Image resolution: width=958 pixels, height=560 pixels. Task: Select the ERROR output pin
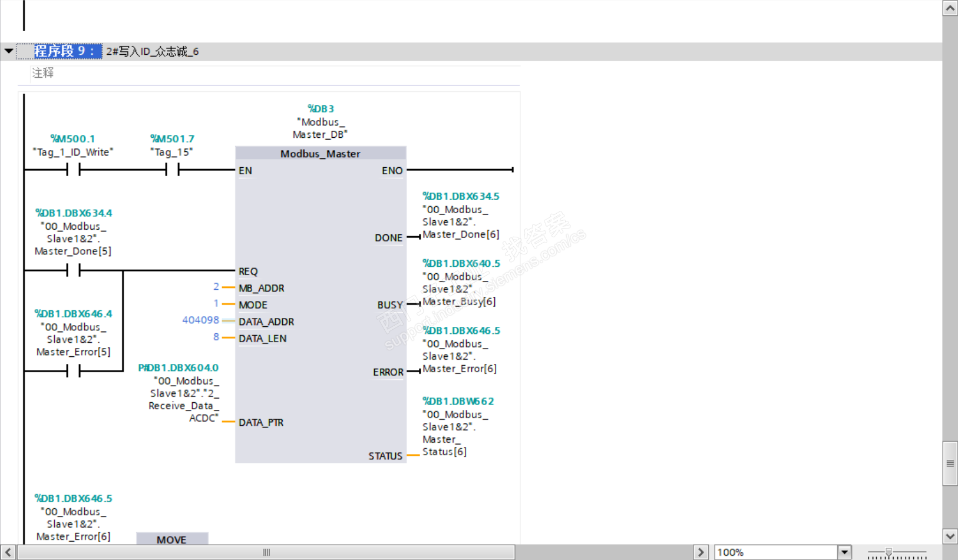(x=388, y=372)
